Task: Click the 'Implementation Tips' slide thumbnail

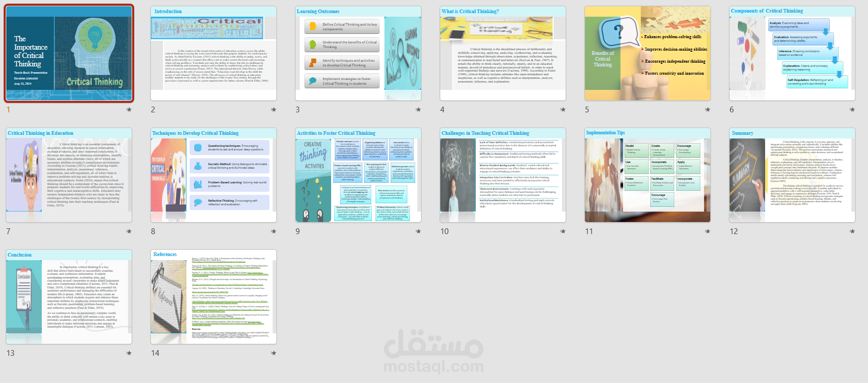Action: click(648, 175)
